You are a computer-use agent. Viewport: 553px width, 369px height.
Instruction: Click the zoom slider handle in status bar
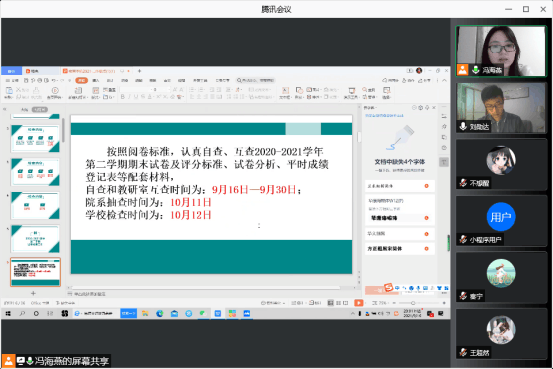(x=413, y=303)
